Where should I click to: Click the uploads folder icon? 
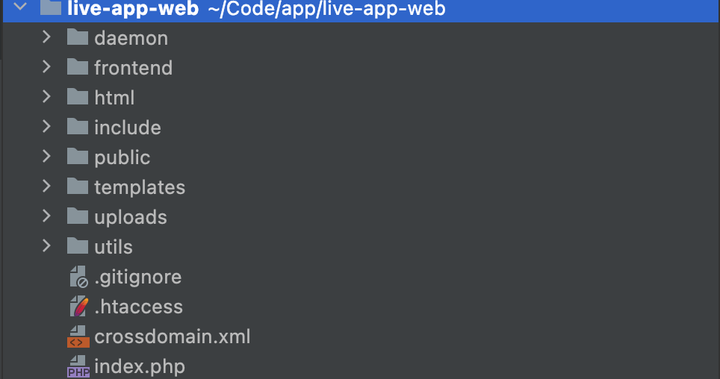[77, 216]
